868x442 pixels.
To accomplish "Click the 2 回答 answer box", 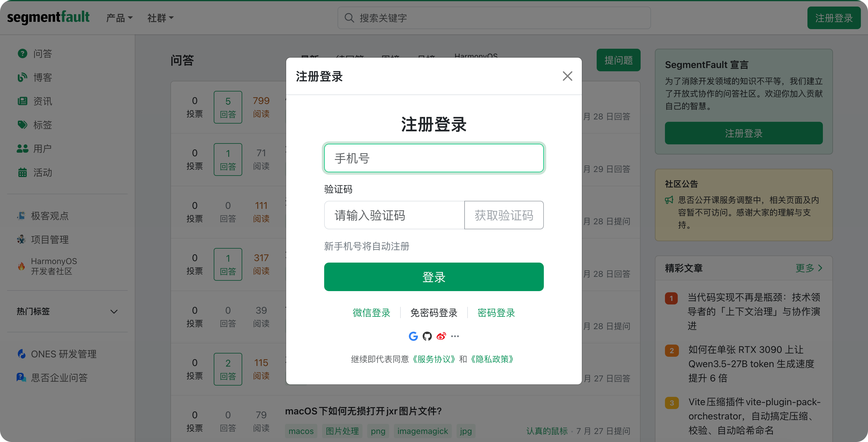I will [228, 369].
